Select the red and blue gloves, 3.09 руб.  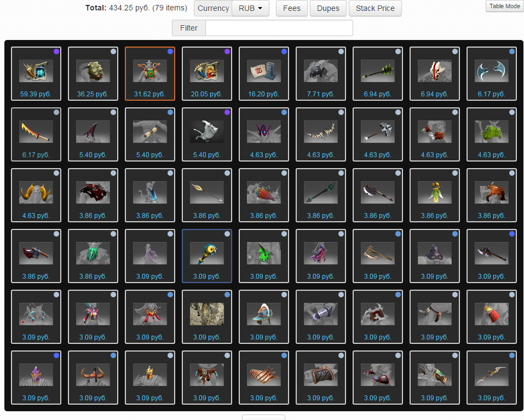pyautogui.click(x=378, y=378)
